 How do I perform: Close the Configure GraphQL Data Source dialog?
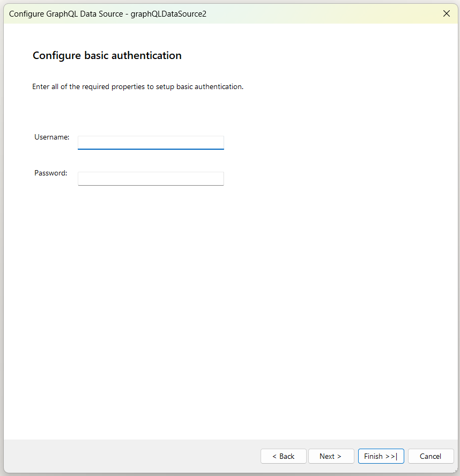tap(447, 13)
